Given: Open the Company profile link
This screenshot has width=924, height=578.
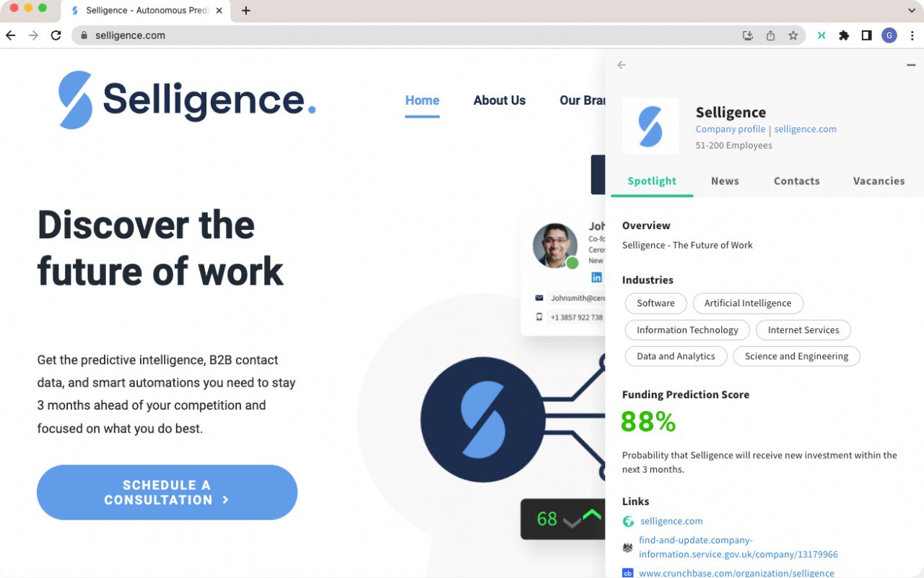Looking at the screenshot, I should click(730, 129).
